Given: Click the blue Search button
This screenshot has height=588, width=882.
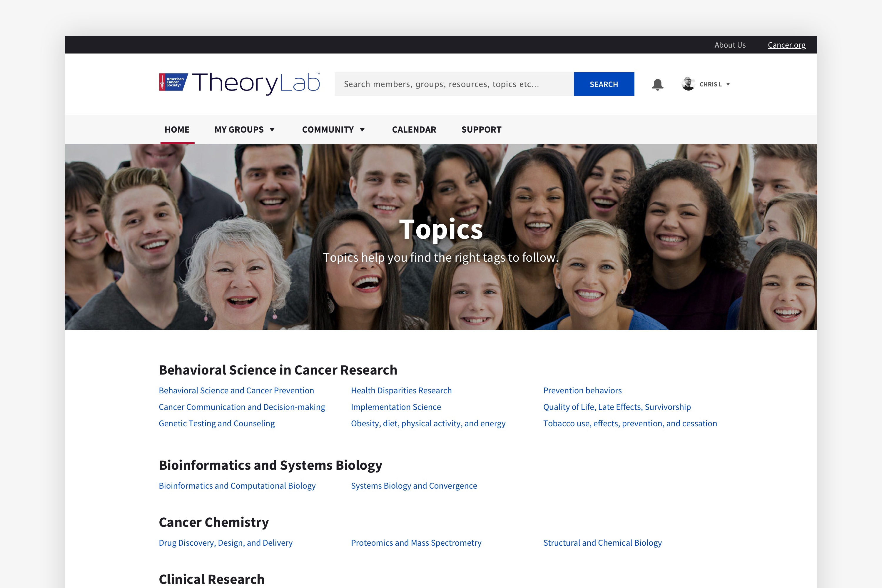Looking at the screenshot, I should click(604, 84).
